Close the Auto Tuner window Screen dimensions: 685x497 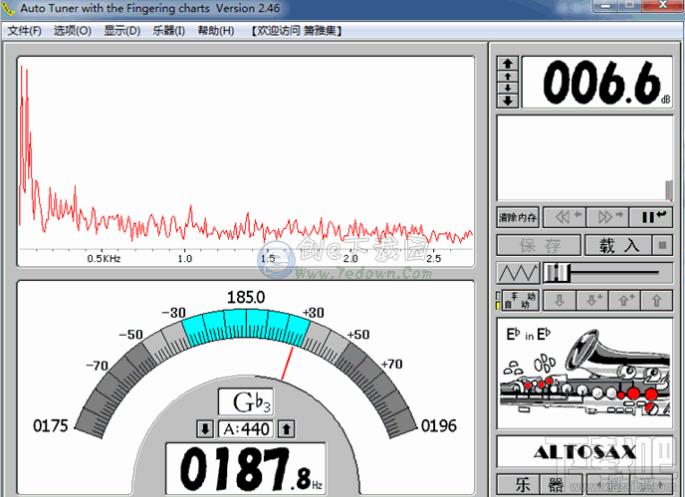coord(662,5)
